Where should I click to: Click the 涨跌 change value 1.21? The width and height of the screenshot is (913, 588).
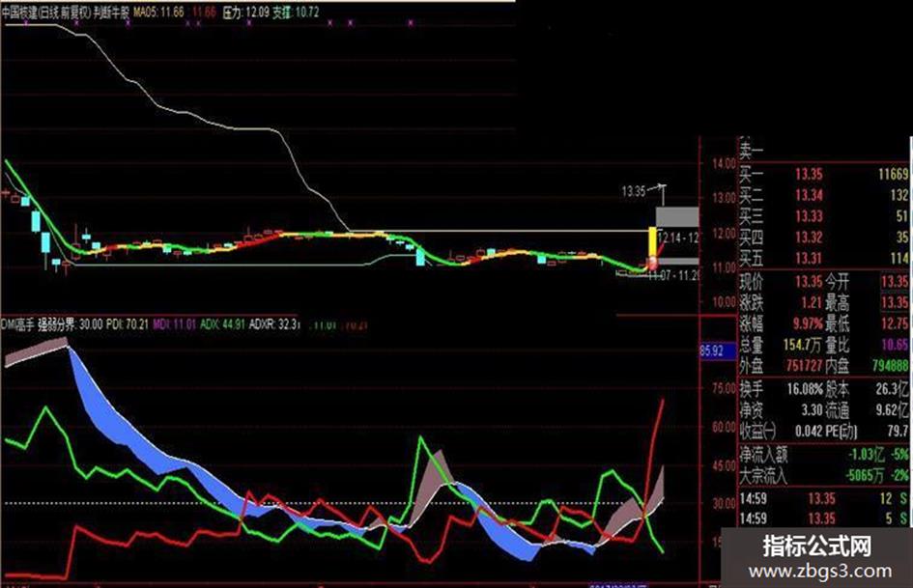tap(811, 303)
